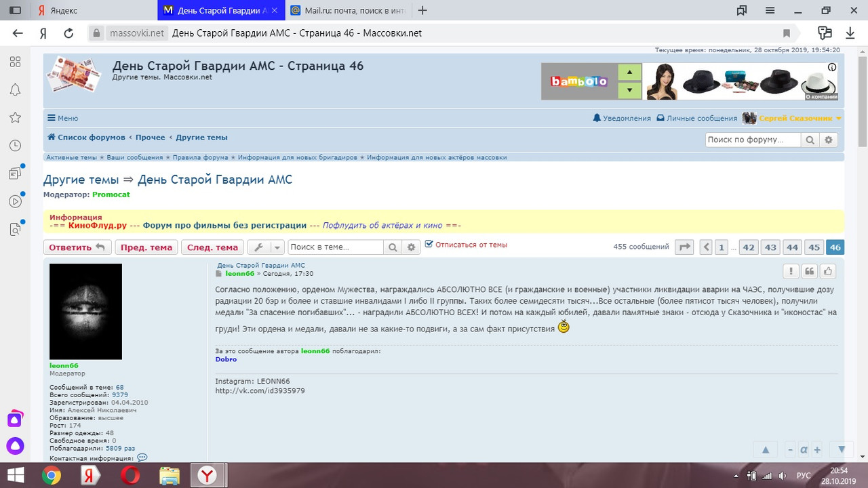Go to page 45 of the thread
The height and width of the screenshot is (488, 868).
click(814, 247)
